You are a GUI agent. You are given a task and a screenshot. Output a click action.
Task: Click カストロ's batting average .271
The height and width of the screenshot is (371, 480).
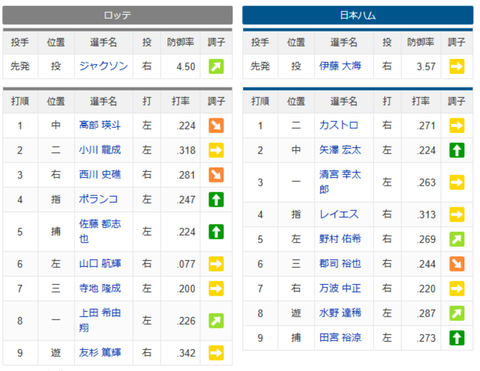(426, 126)
